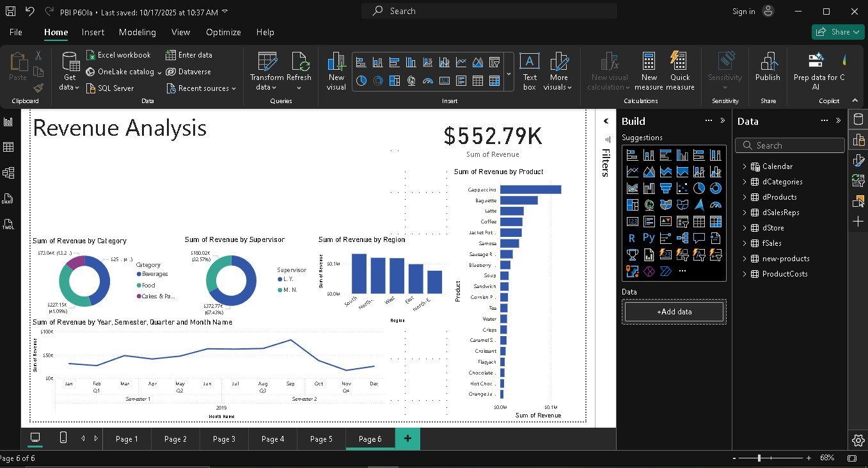Open Model view from left sidebar

pyautogui.click(x=8, y=172)
